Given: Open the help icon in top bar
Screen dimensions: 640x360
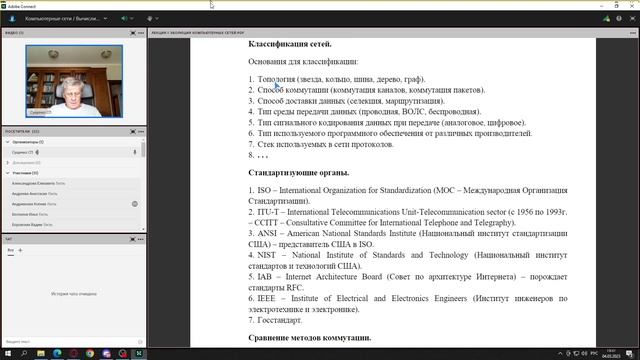Looking at the screenshot, I should coord(619,19).
